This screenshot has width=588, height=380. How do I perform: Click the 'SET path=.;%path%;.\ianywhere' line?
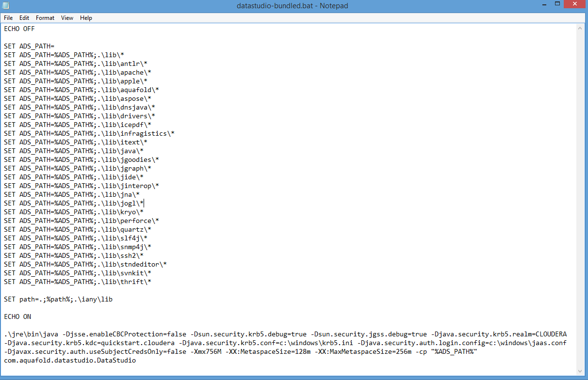point(58,299)
